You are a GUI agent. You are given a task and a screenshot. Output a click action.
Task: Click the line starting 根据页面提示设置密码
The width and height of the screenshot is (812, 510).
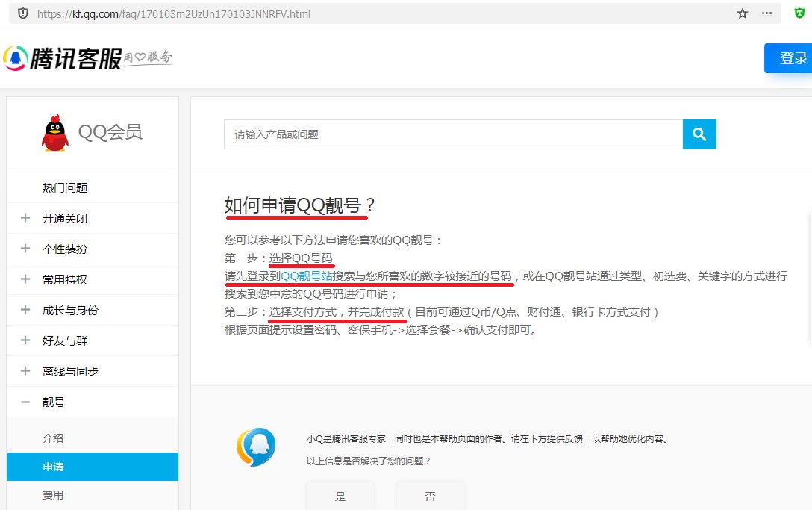click(381, 329)
